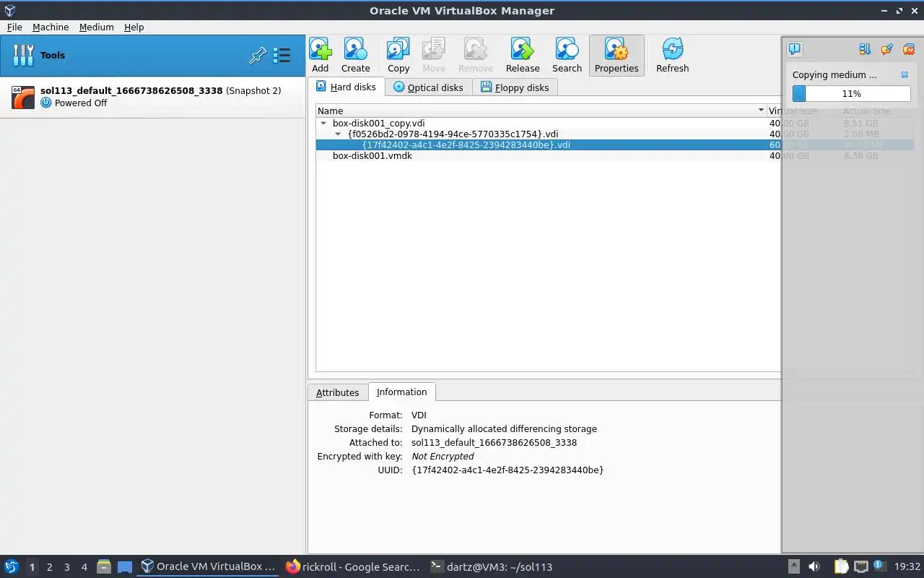This screenshot has width=924, height=578.
Task: Click the show desktop taskbar icon
Action: point(125,566)
